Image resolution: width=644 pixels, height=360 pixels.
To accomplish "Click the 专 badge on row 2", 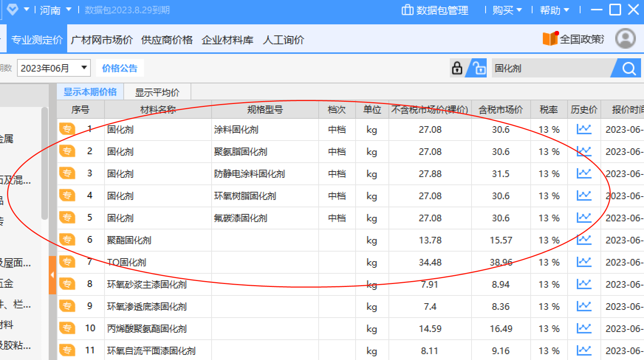I will (x=67, y=151).
